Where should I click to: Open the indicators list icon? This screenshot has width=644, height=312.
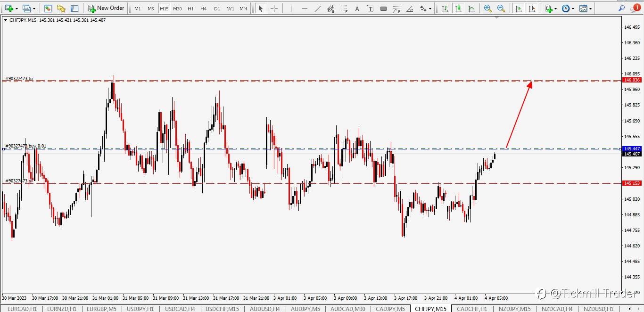click(x=548, y=8)
